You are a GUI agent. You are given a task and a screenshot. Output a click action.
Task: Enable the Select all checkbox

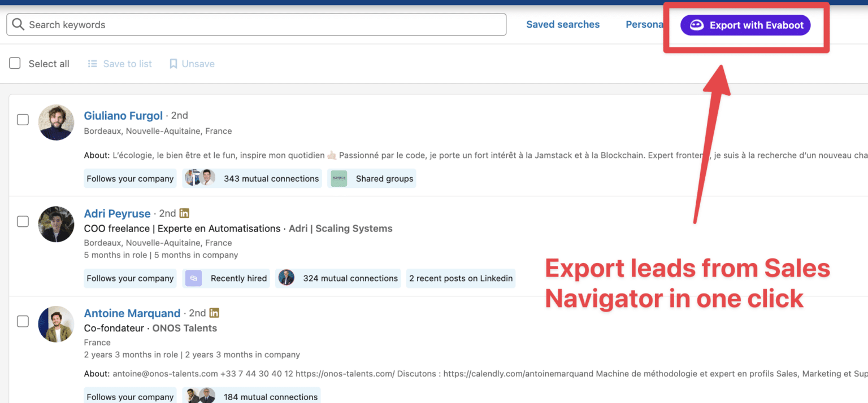coord(15,63)
